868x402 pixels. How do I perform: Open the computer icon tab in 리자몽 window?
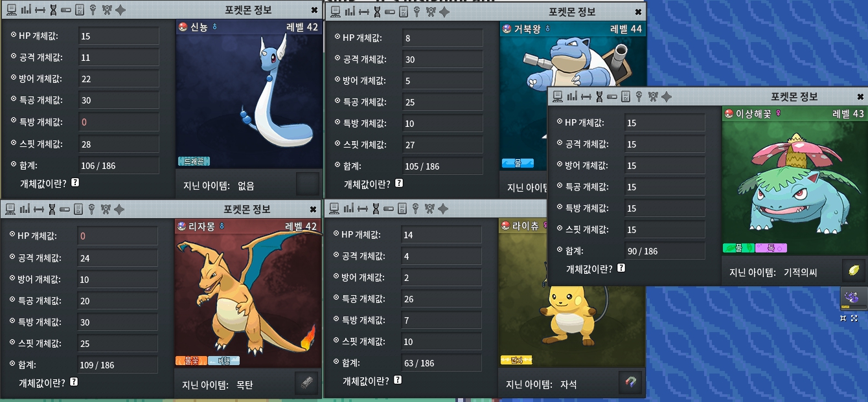[11, 209]
